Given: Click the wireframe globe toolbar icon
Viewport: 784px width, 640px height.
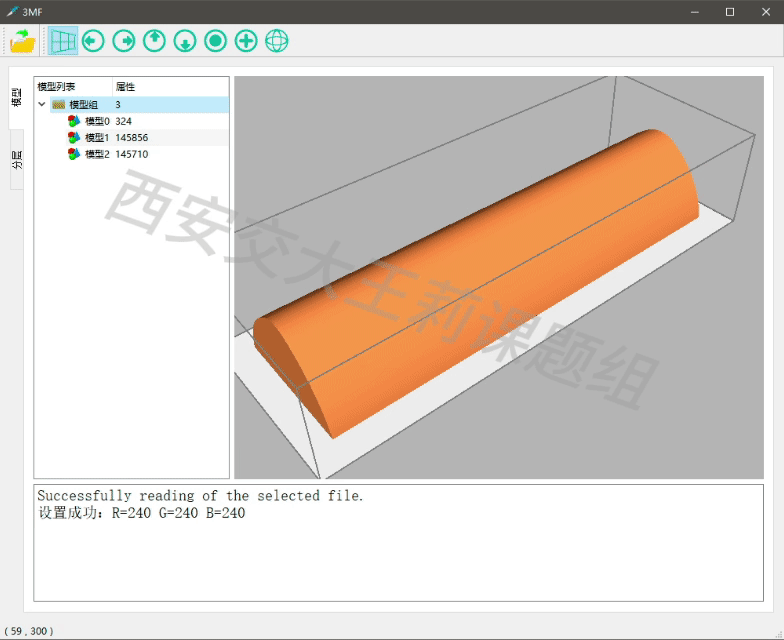Looking at the screenshot, I should coord(276,41).
